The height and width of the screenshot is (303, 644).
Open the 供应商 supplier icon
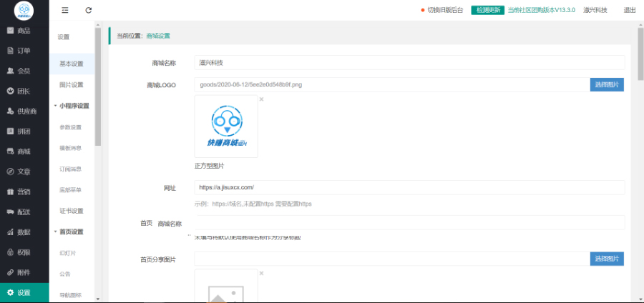tap(10, 111)
